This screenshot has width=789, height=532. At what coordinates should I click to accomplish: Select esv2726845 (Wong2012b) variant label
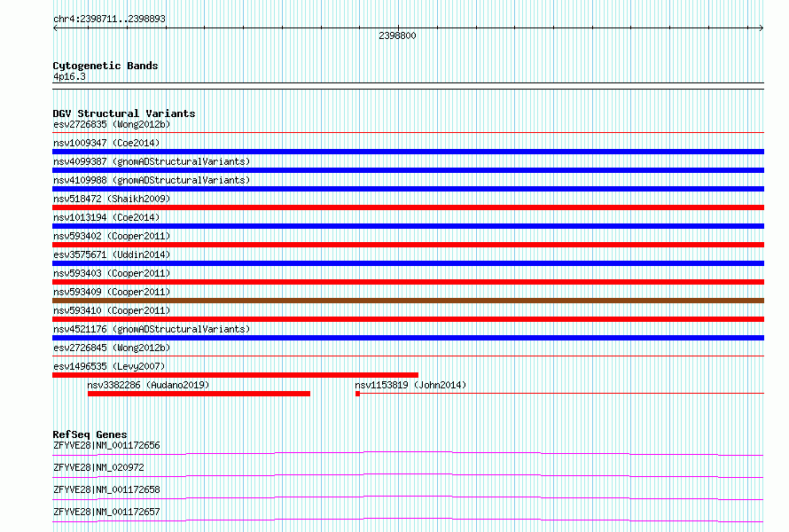(112, 348)
